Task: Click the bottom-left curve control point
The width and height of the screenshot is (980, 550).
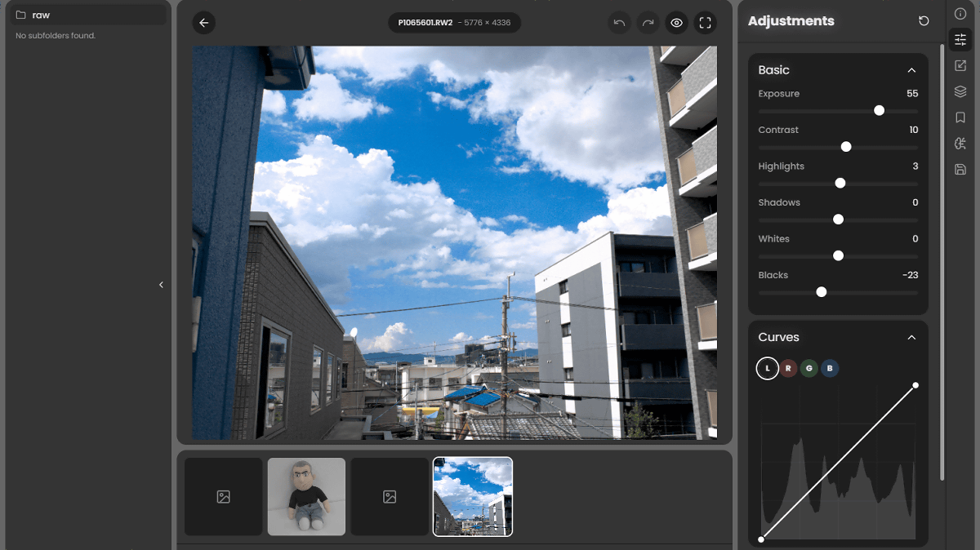Action: pos(761,539)
